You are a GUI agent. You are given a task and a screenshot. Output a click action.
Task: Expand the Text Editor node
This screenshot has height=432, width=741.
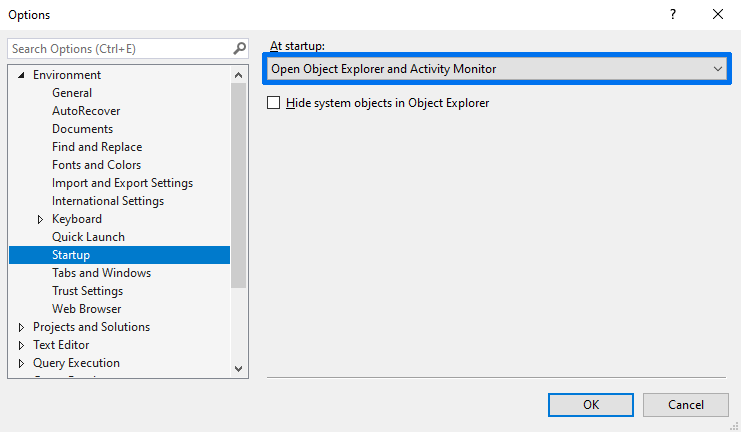(21, 345)
